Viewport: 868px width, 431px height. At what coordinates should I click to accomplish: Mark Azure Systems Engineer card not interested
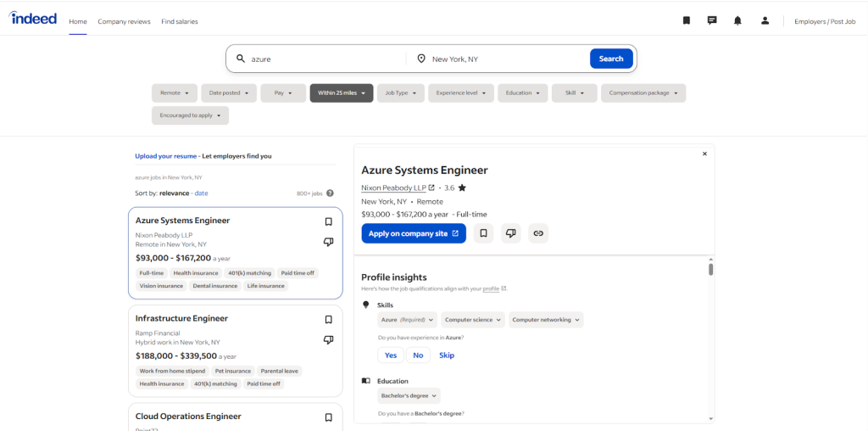328,242
